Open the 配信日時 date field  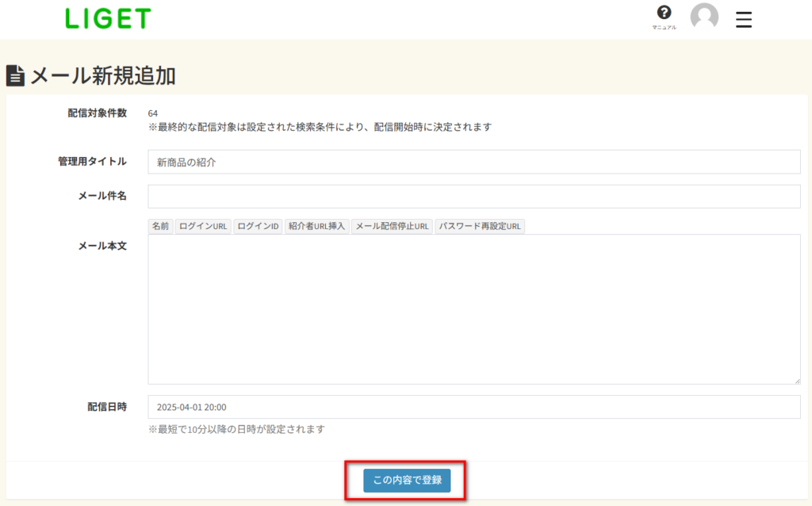[x=474, y=407]
